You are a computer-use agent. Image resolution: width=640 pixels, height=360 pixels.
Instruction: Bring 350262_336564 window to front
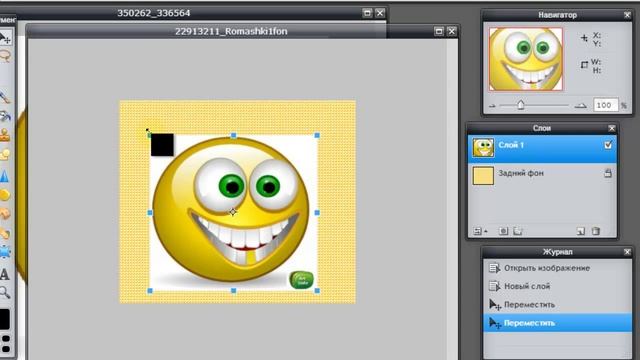154,13
